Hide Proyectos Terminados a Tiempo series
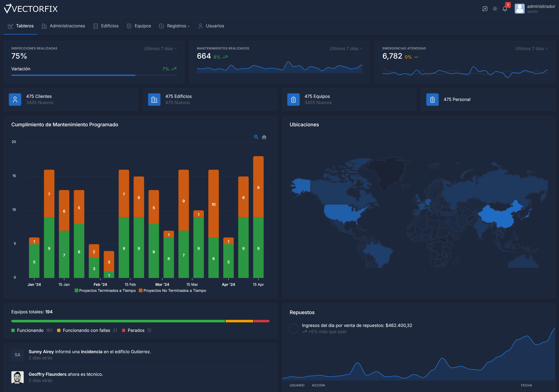559x392 pixels. point(105,290)
